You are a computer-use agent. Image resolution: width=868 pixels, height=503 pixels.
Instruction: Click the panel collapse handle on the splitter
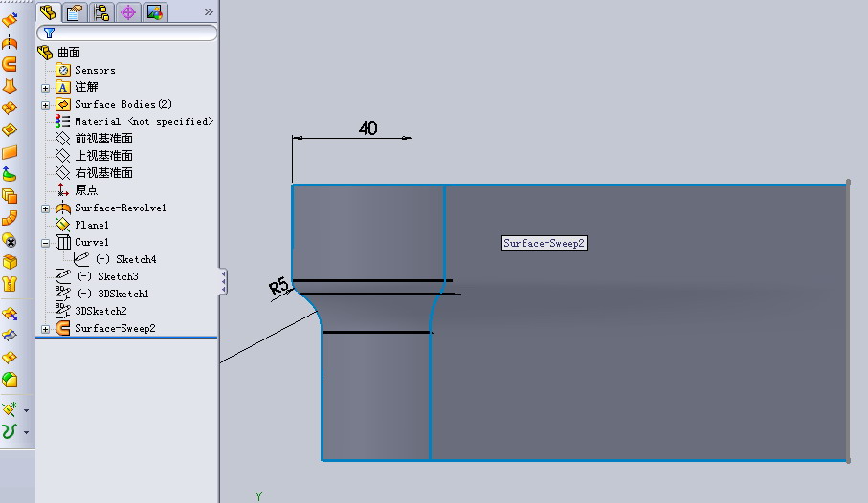223,282
